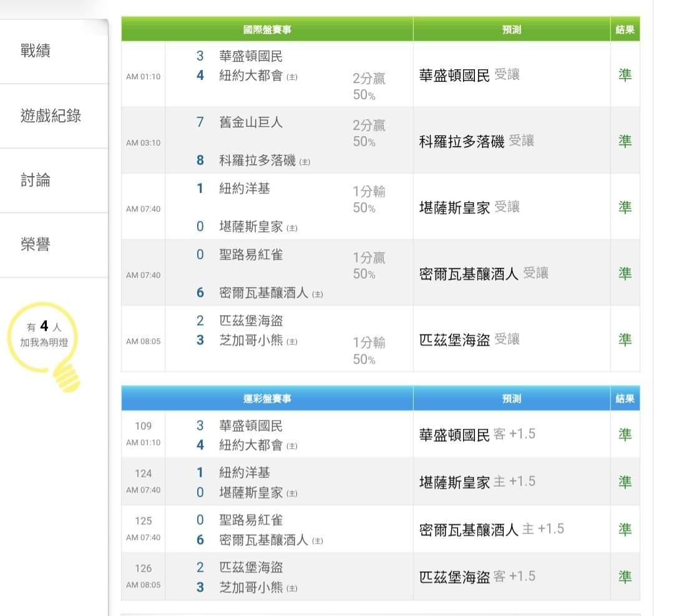Viewport: 674px width, 616px height.
Task: Open the 討論 tab
Action: (36, 181)
